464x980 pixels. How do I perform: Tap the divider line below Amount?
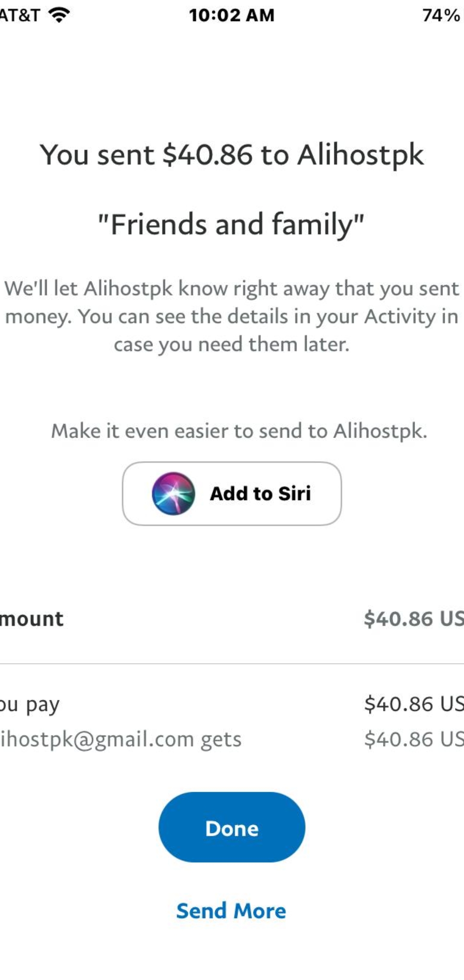(232, 664)
